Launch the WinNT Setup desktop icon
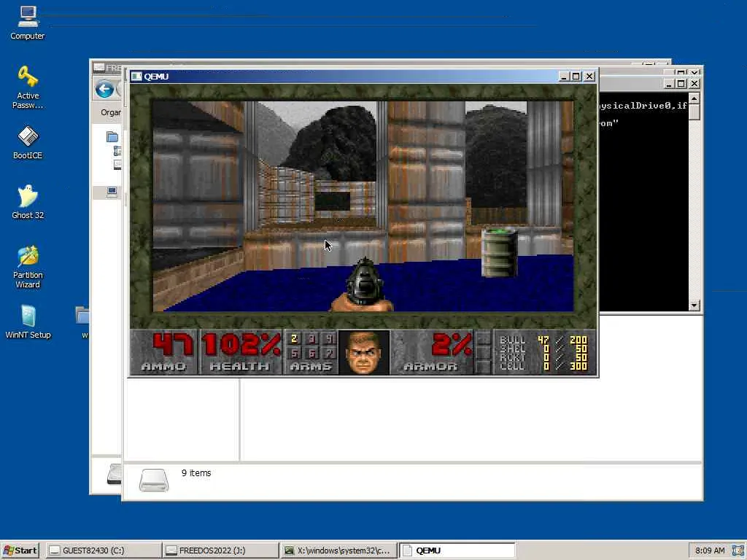The width and height of the screenshot is (747, 560). point(28,322)
